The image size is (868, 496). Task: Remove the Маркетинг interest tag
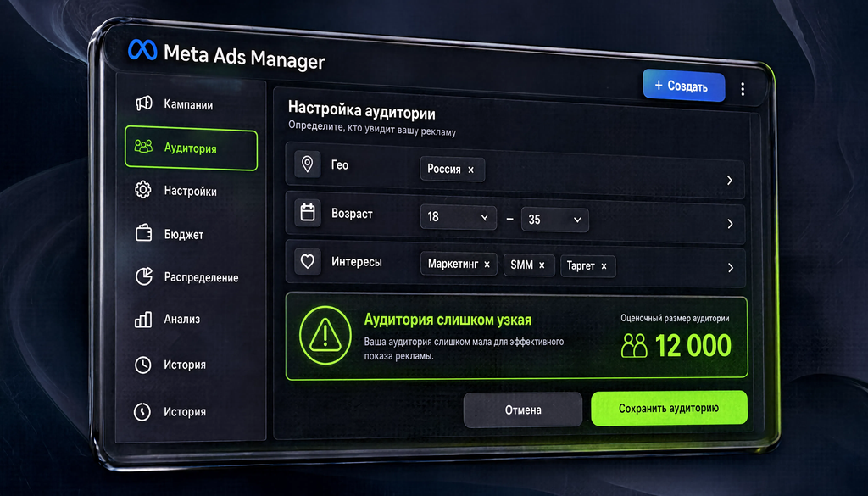click(x=487, y=265)
